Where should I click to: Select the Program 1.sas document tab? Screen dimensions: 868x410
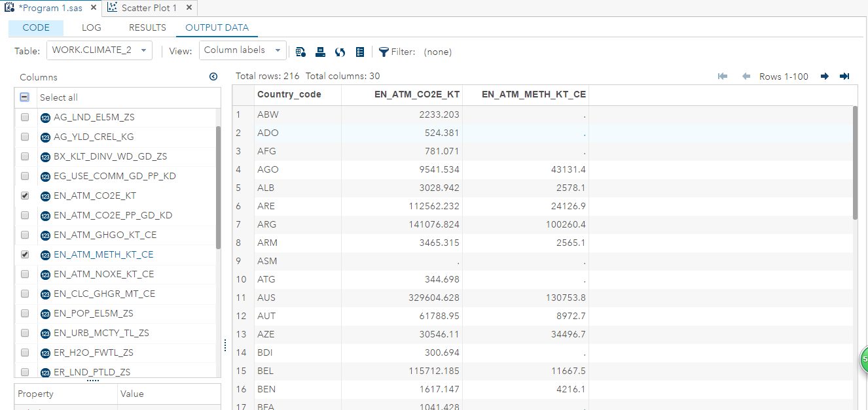click(x=51, y=8)
